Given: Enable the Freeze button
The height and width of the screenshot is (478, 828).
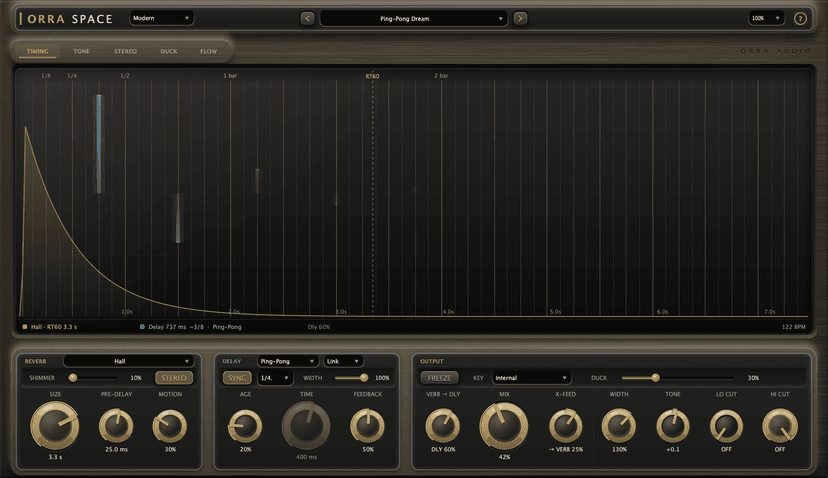Looking at the screenshot, I should click(439, 378).
